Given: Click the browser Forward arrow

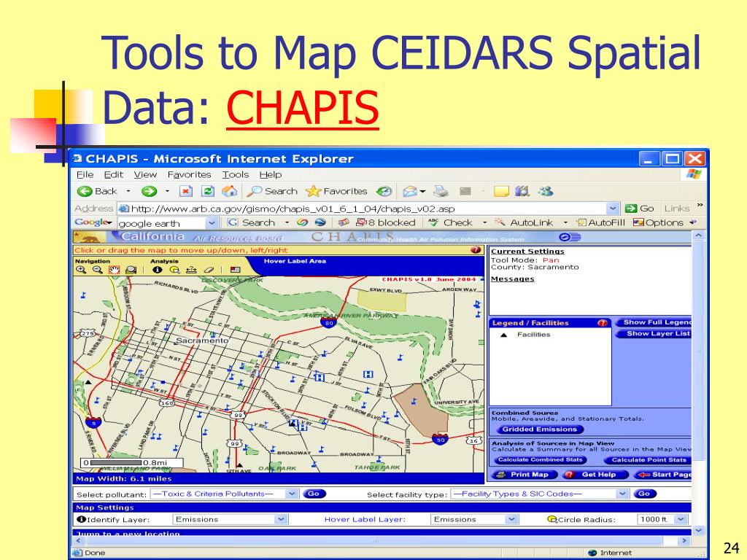Looking at the screenshot, I should 149,192.
